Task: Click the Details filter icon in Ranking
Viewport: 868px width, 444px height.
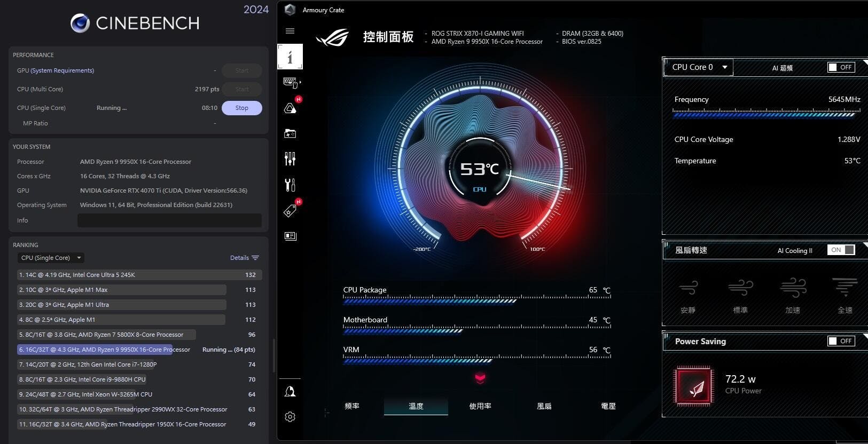Action: pyautogui.click(x=255, y=258)
